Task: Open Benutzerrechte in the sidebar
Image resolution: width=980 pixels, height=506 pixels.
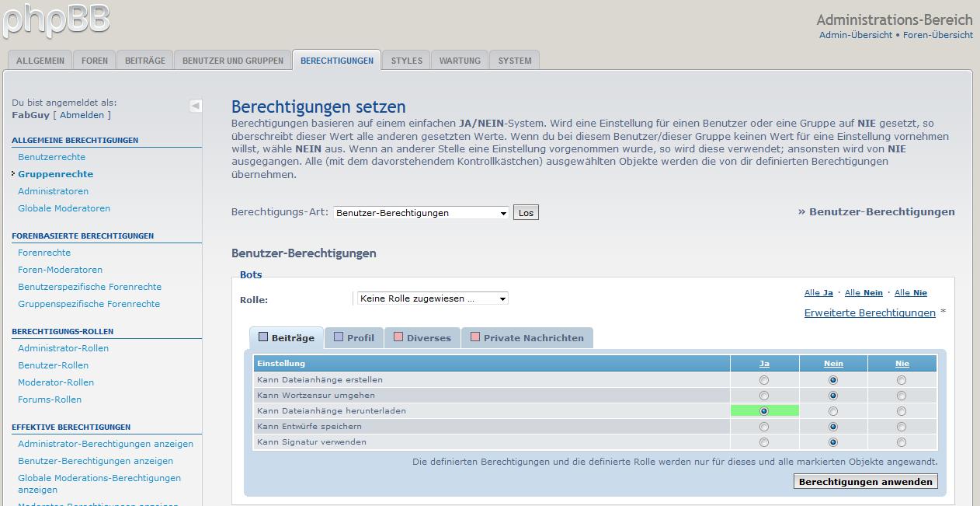Action: click(51, 157)
